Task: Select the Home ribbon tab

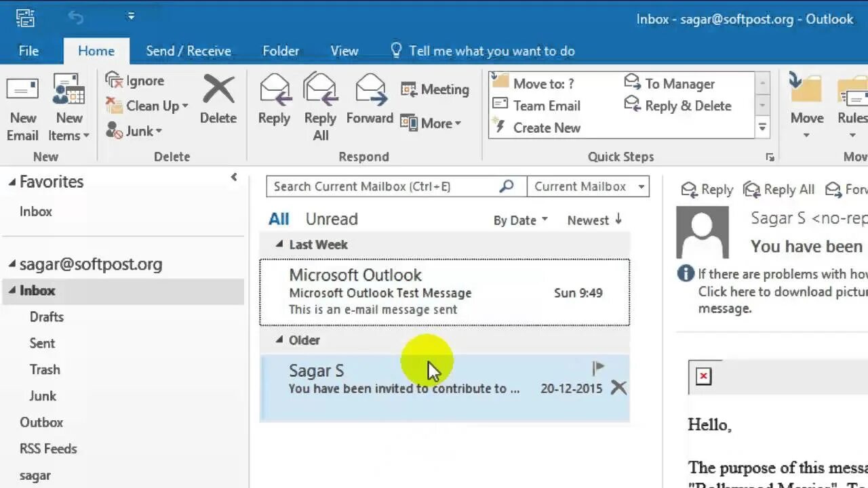Action: pyautogui.click(x=96, y=51)
